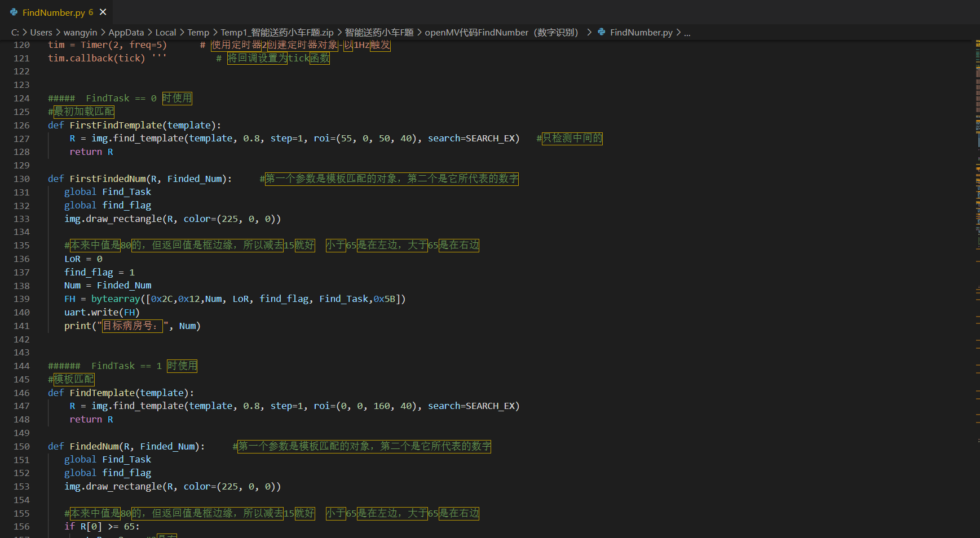Open the breadcrumb ellipsis symbol list
This screenshot has width=980, height=538.
point(687,32)
